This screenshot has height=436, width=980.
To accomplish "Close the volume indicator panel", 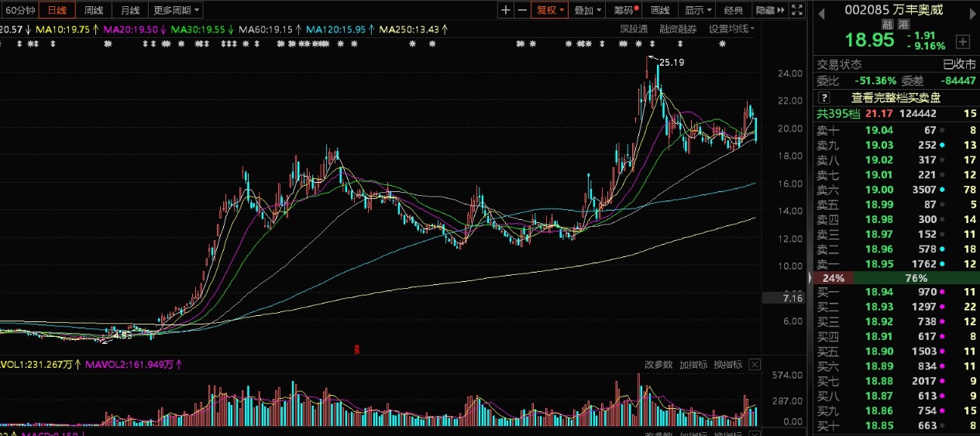I will point(755,365).
